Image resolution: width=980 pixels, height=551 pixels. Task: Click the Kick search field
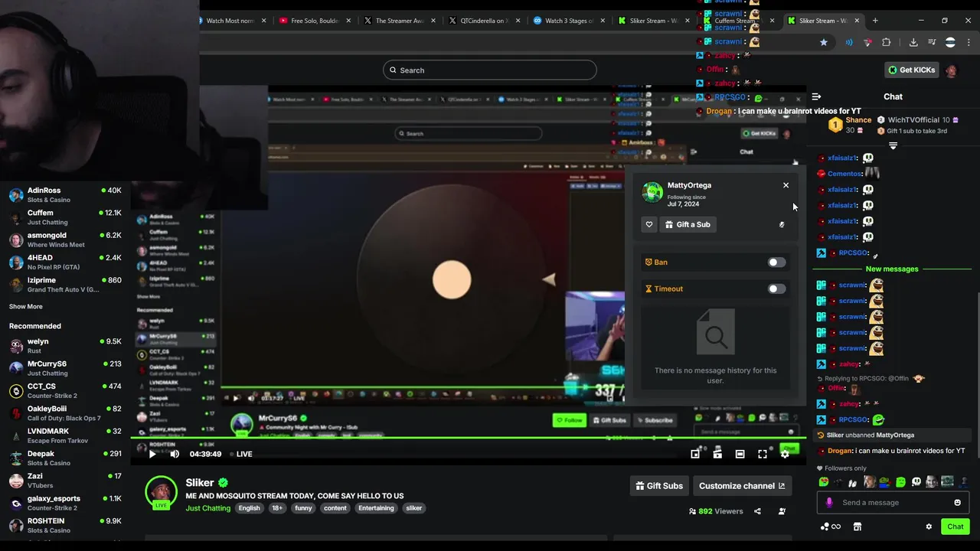tap(490, 70)
